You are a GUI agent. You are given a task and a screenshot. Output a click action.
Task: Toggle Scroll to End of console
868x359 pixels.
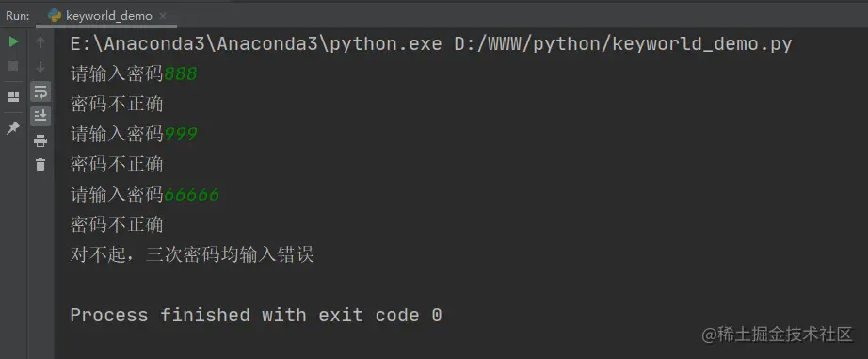pos(40,116)
